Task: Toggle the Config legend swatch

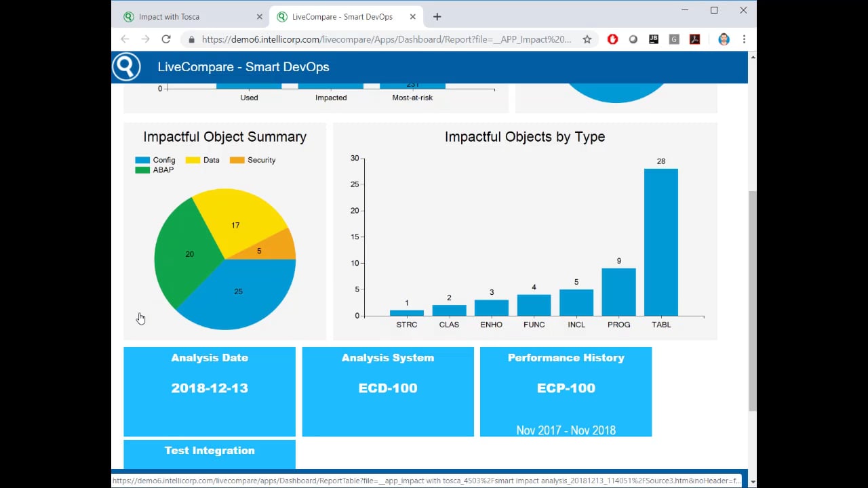Action: coord(142,160)
